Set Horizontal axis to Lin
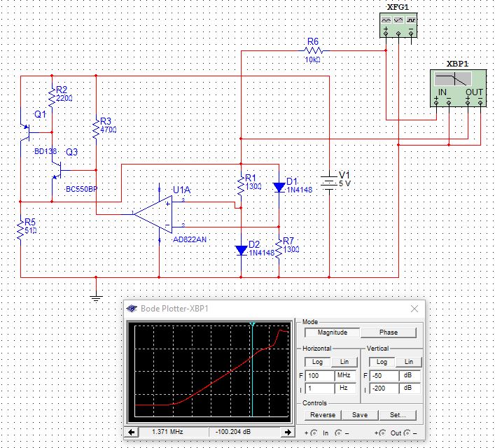Screen dimensions: 495x448 pos(344,362)
